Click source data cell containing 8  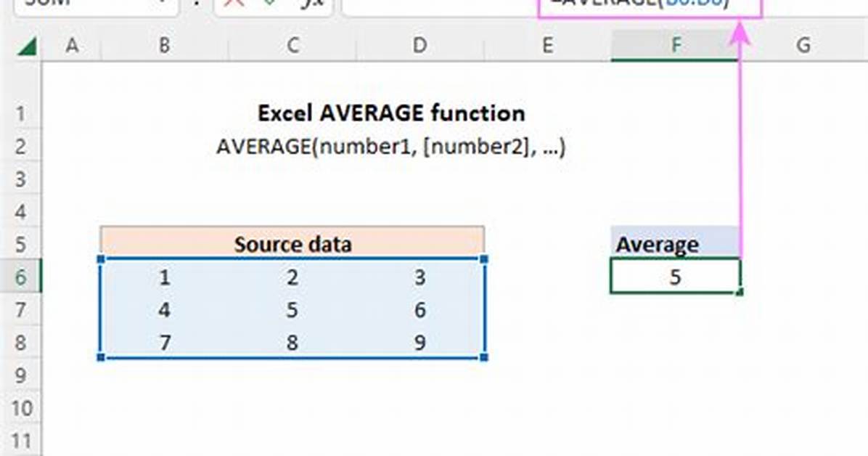click(292, 342)
